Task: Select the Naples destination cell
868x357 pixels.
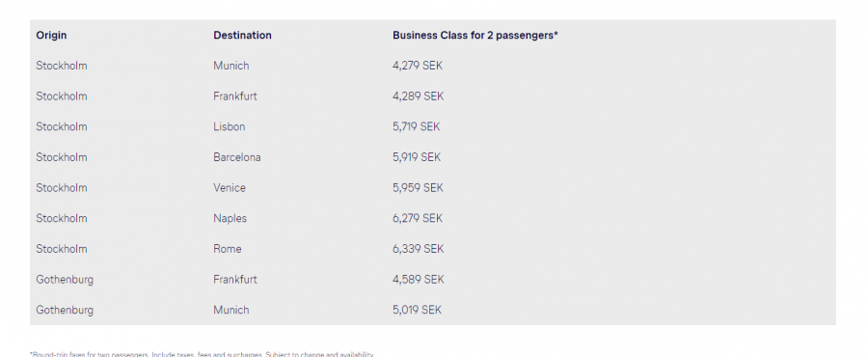Action: (230, 218)
